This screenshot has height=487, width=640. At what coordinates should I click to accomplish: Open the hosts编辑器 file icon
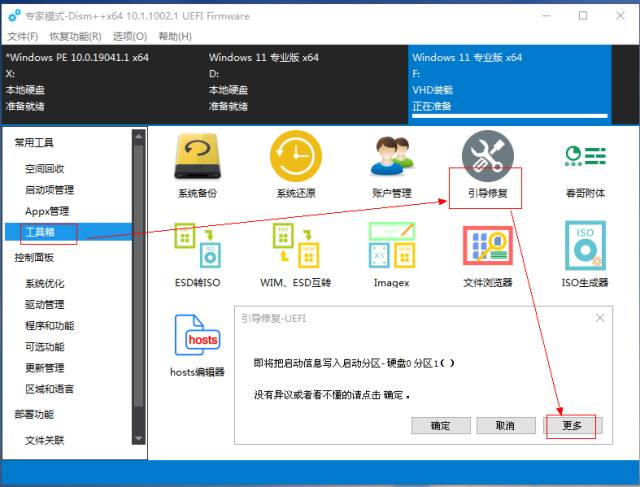[x=198, y=335]
